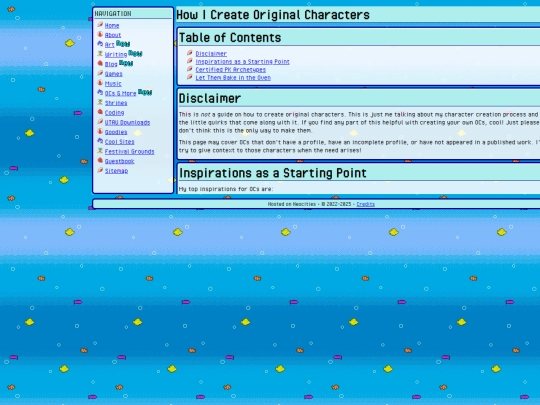Click the 'Disclaimer' section heading
540x405 pixels.
click(210, 98)
